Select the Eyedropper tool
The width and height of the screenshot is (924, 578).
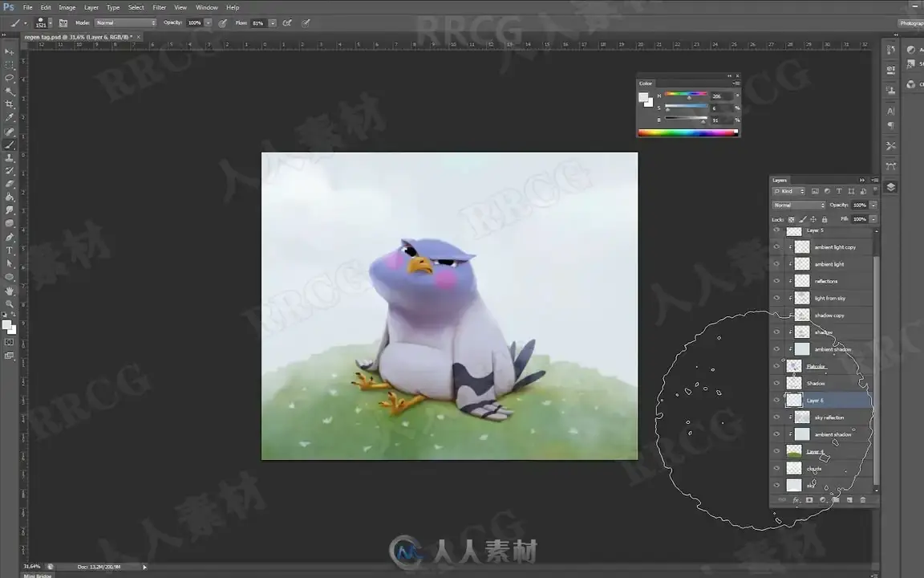(10, 117)
